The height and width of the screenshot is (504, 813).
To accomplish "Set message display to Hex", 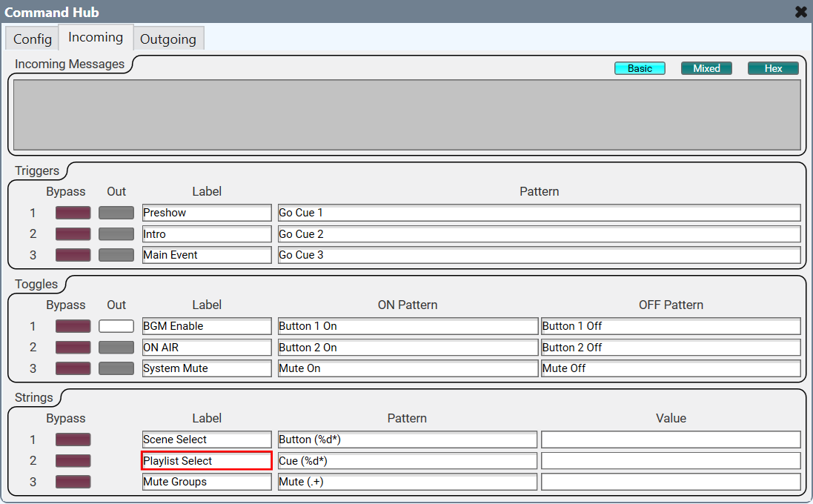I will [773, 68].
